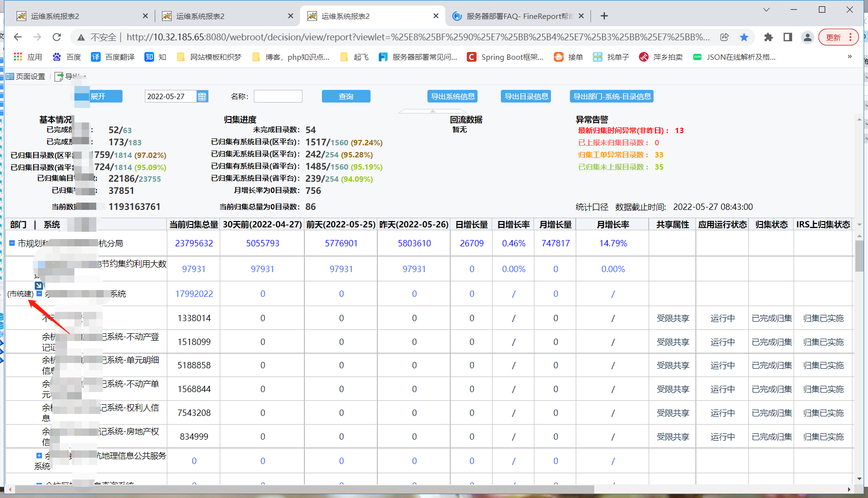Close the 服务器部署FAQ tab
This screenshot has height=498, width=868.
tap(581, 16)
